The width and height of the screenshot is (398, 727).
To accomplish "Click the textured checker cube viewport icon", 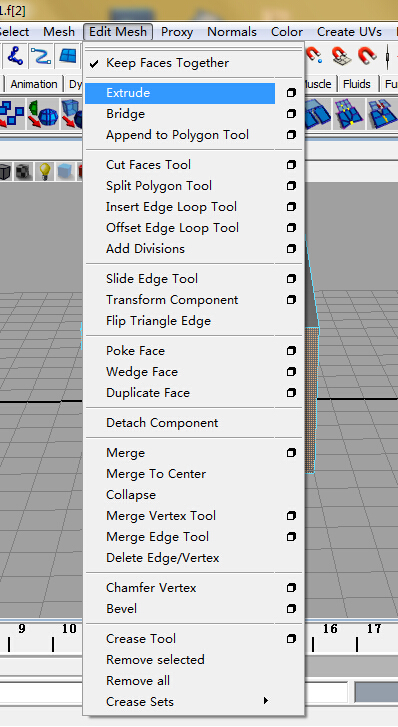I will pyautogui.click(x=23, y=172).
